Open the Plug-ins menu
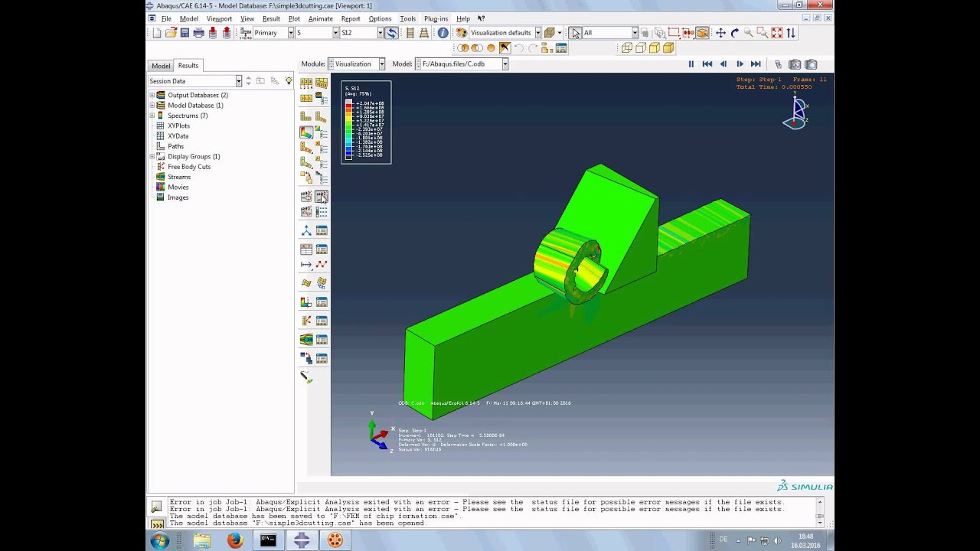The image size is (980, 551). pyautogui.click(x=436, y=18)
